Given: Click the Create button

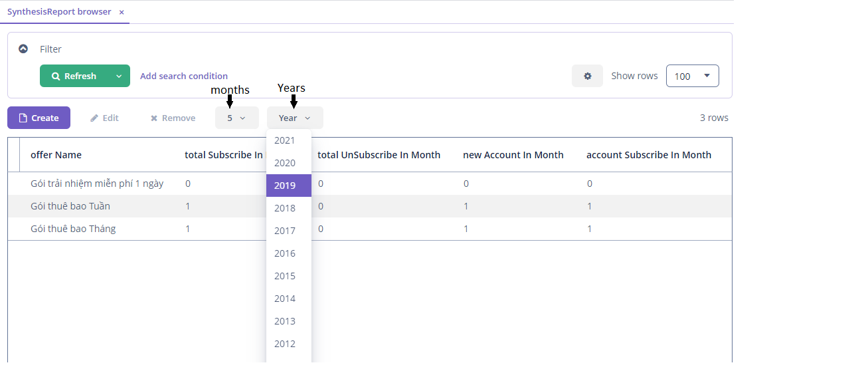Looking at the screenshot, I should pos(39,118).
